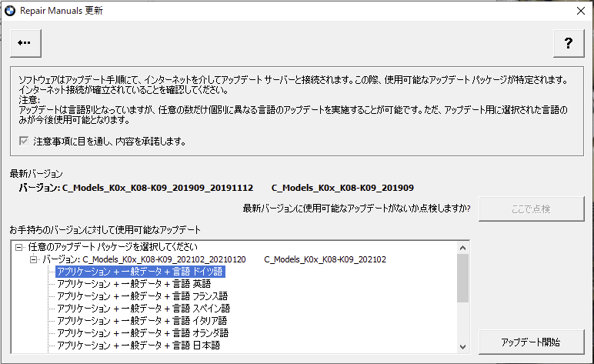Click the update list scrollbar thumb
Image resolution: width=594 pixels, height=364 pixels.
click(x=462, y=279)
